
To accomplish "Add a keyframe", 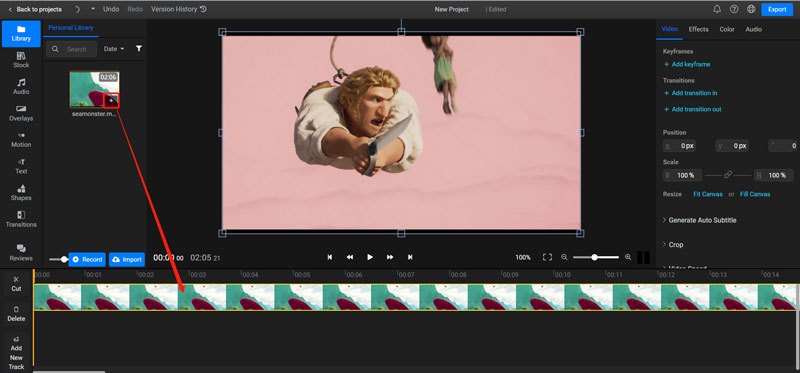I will (687, 64).
